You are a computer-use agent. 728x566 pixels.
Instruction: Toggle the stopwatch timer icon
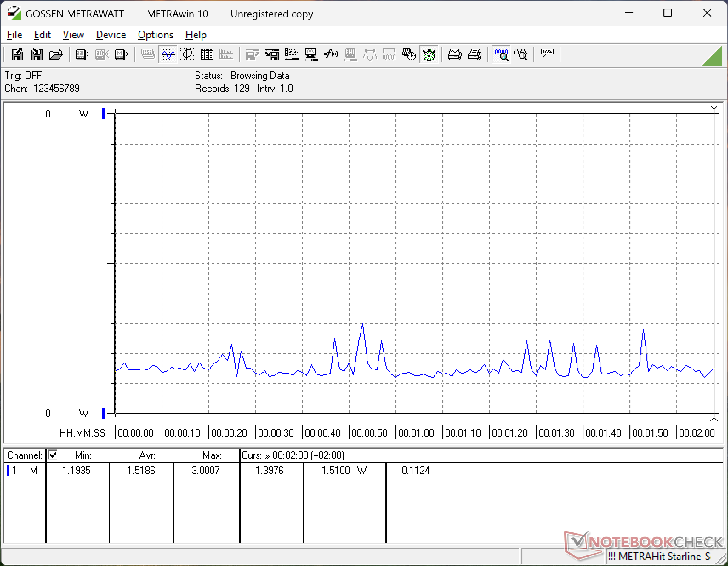tap(429, 54)
